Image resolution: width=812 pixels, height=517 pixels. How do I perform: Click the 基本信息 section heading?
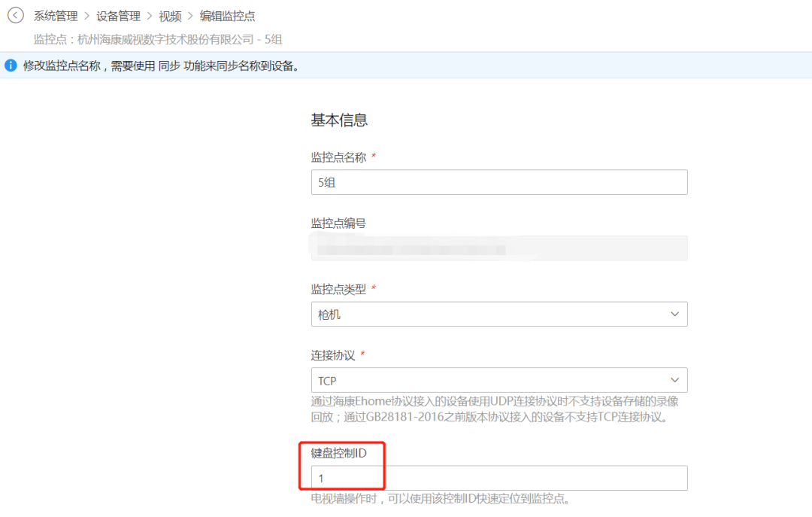coord(339,120)
